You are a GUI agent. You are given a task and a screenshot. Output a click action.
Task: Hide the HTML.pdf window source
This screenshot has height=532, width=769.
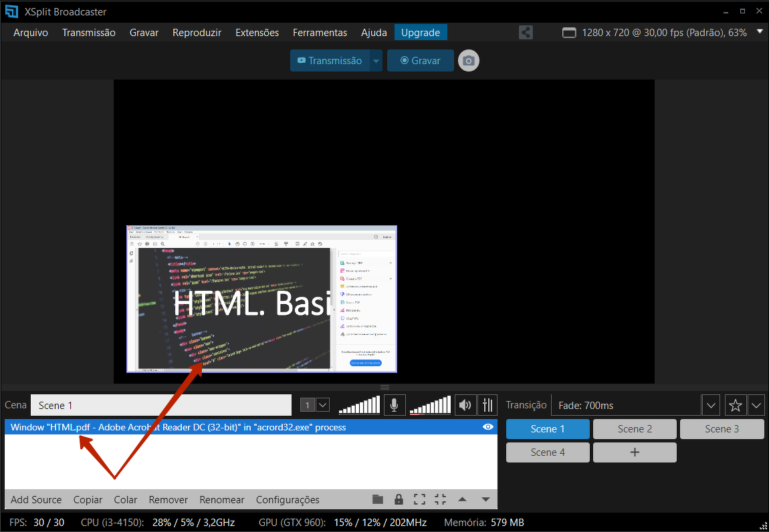click(487, 427)
